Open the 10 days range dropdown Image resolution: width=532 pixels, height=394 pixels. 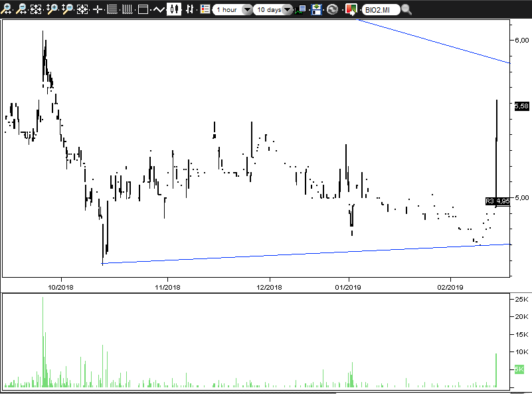273,9
